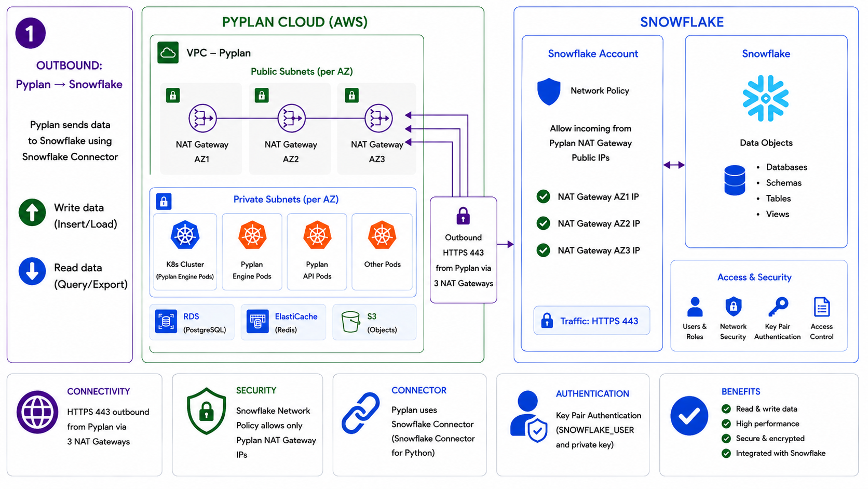Click the Private Subnets lock icon
This screenshot has height=489, width=868.
[164, 201]
